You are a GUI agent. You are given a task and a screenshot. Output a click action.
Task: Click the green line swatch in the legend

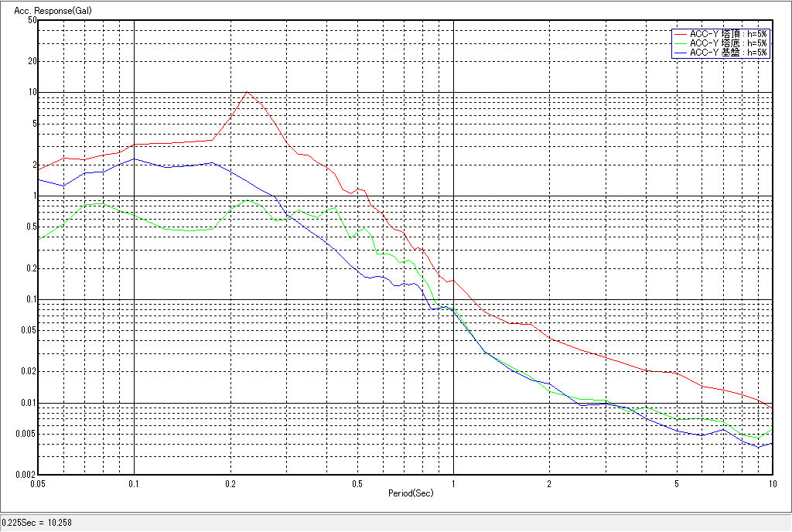click(x=680, y=43)
